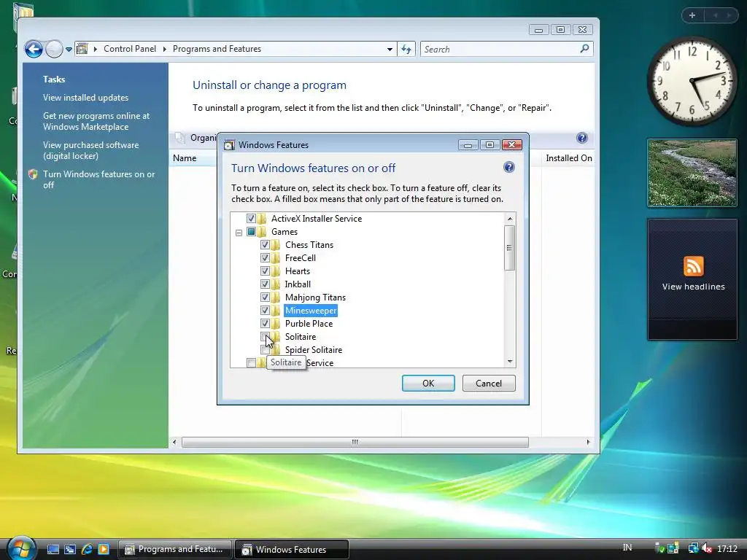Switch to Windows Features taskbar button

pyautogui.click(x=292, y=550)
